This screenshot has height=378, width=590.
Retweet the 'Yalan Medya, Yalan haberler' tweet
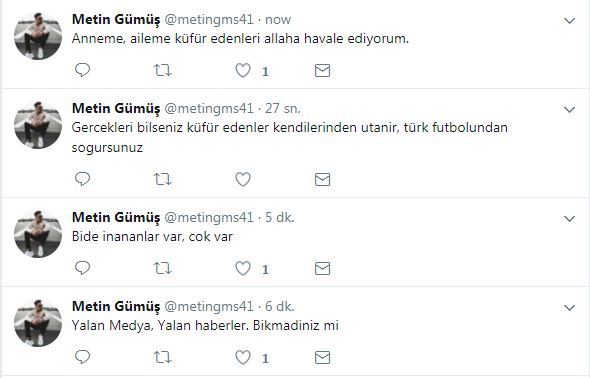pos(163,357)
